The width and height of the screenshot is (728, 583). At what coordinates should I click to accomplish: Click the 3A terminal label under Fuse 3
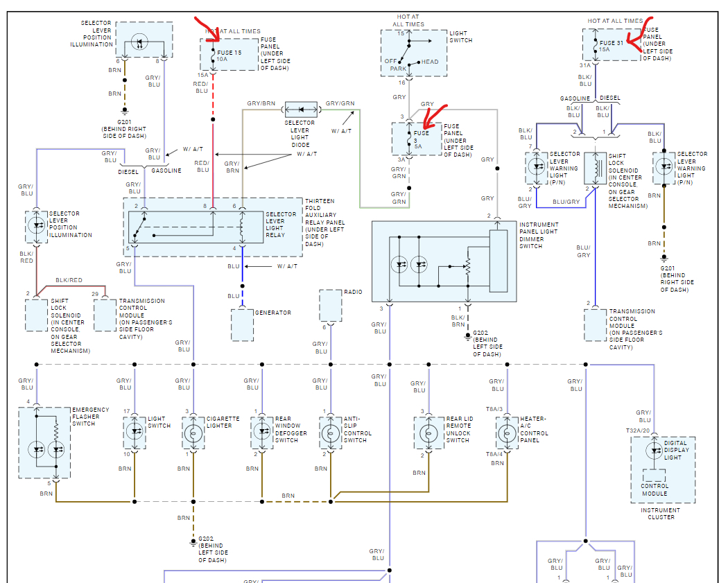click(x=401, y=159)
